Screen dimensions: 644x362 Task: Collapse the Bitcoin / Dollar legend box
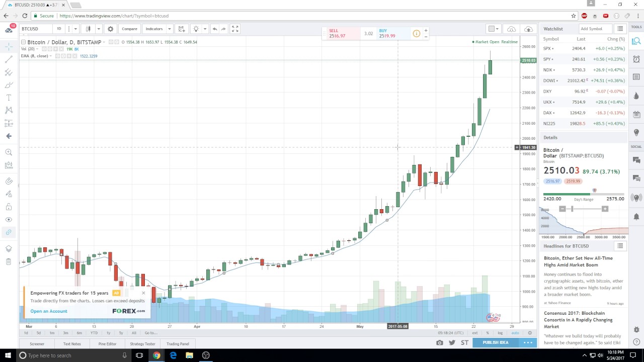[x=23, y=42]
